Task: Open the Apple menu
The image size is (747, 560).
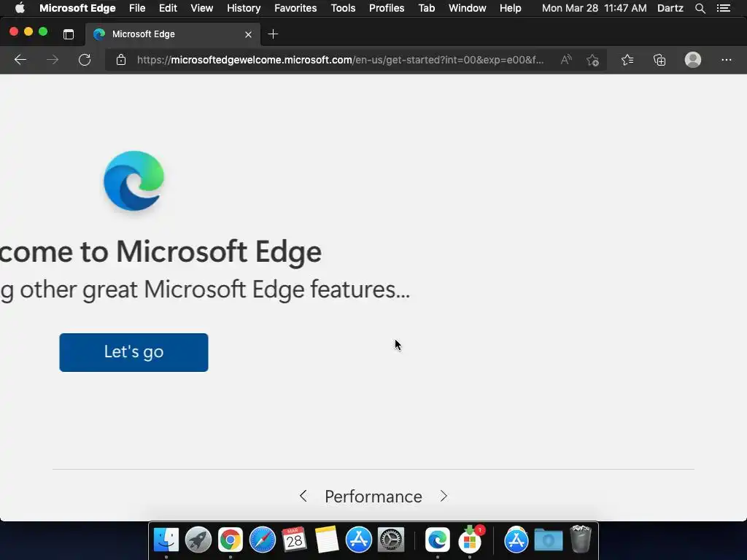Action: click(20, 8)
